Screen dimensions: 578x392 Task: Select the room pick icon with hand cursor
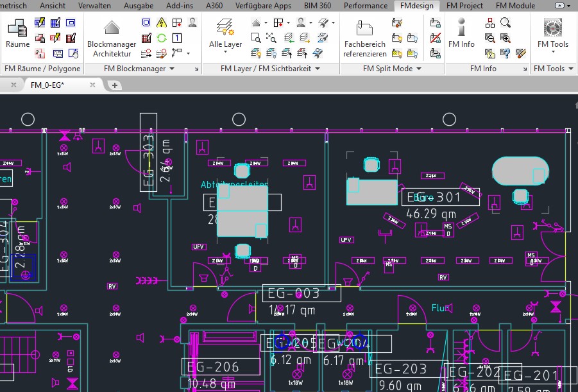pos(73,53)
